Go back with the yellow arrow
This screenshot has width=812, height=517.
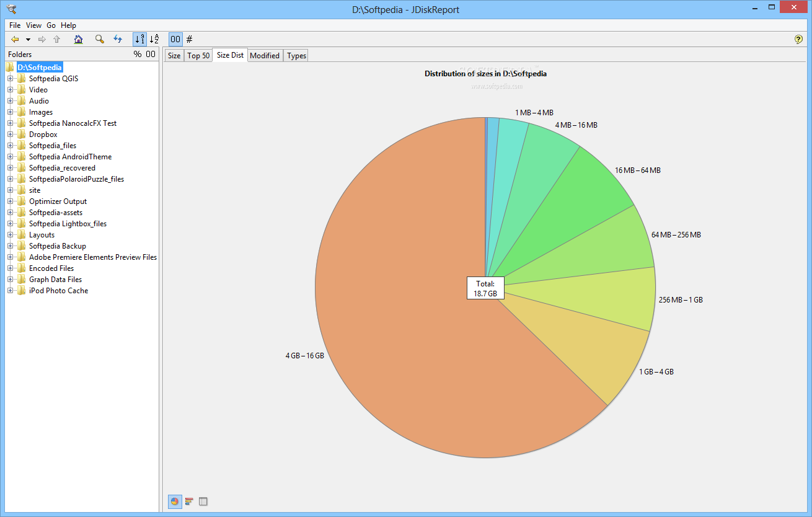pos(15,39)
